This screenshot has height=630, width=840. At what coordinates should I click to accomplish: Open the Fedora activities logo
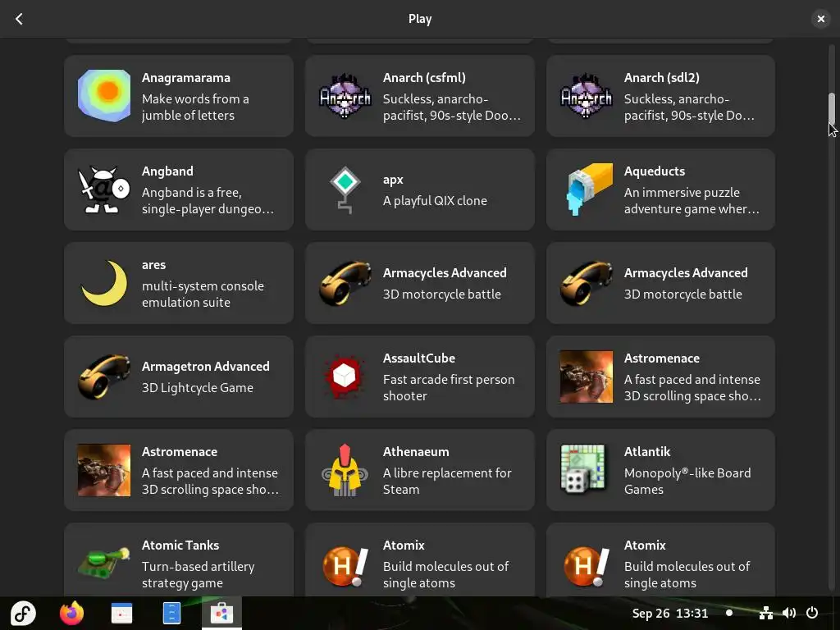(23, 613)
